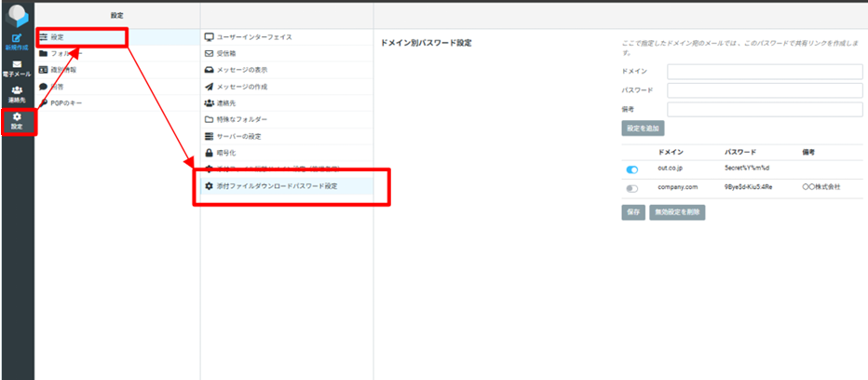Click the company.com domain cell
868x380 pixels.
coord(676,187)
